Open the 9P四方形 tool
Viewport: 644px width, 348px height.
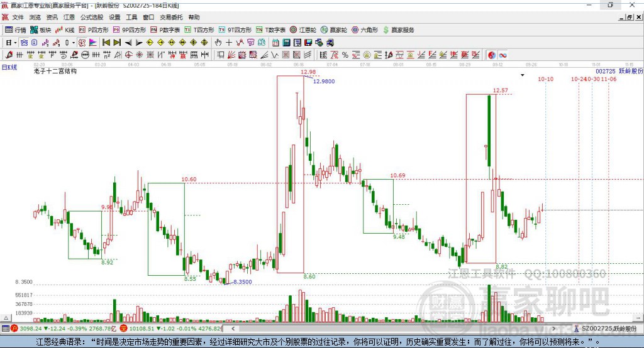(x=130, y=30)
